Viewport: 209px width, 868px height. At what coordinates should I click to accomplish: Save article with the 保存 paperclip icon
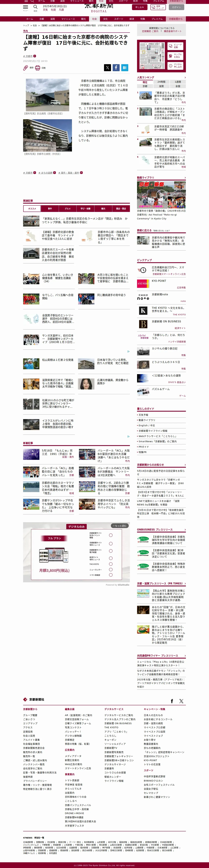(26, 68)
